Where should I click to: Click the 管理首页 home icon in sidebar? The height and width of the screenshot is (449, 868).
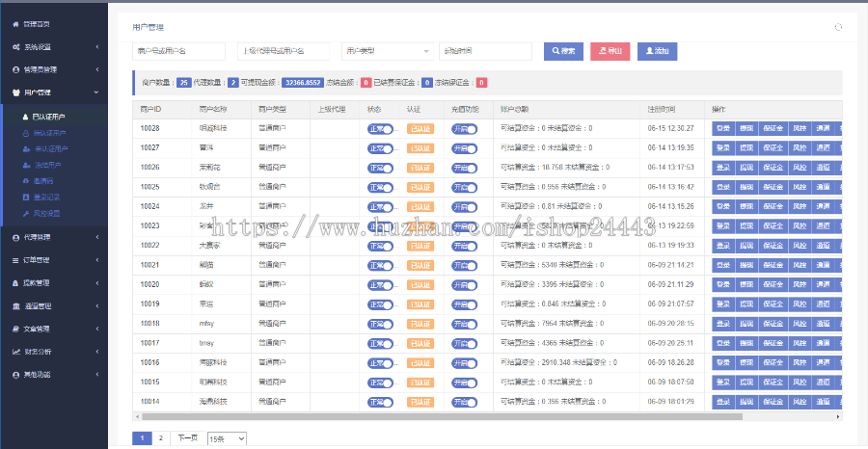coord(15,23)
